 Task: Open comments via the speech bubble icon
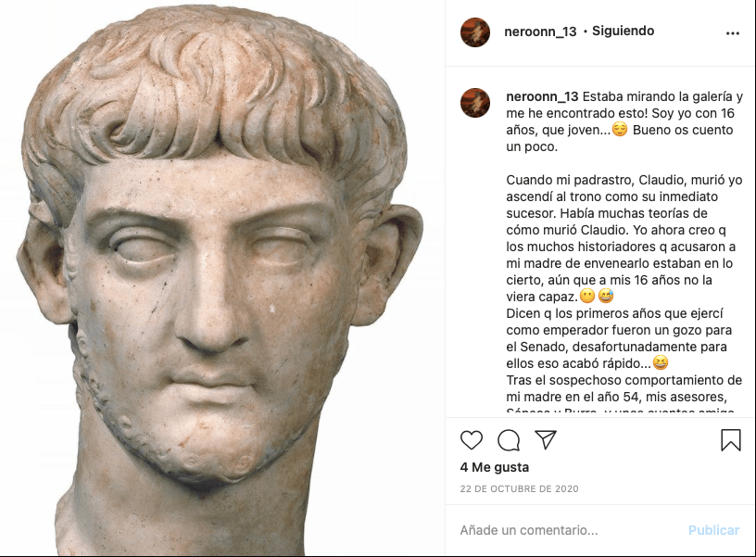[509, 440]
